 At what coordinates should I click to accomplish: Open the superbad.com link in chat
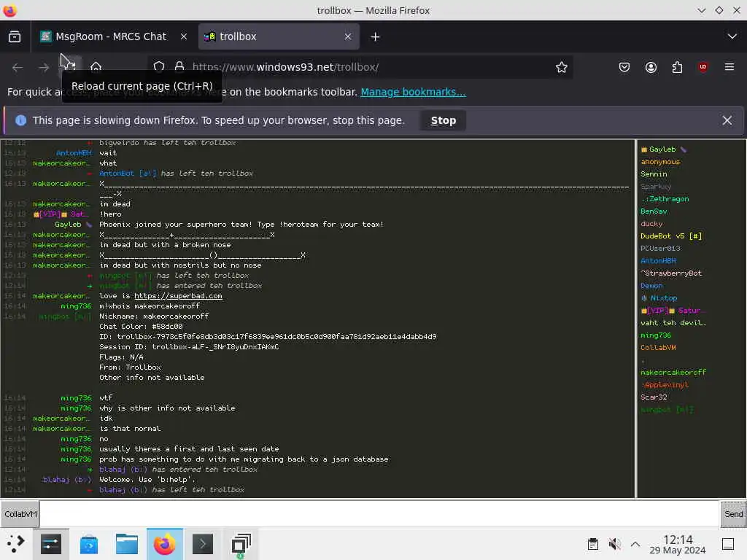click(x=178, y=296)
